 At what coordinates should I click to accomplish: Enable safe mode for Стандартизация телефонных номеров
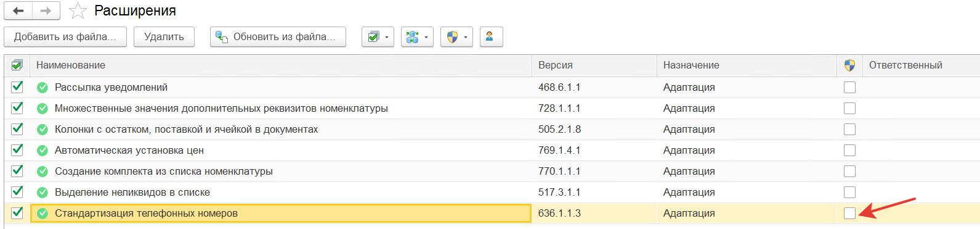[849, 214]
